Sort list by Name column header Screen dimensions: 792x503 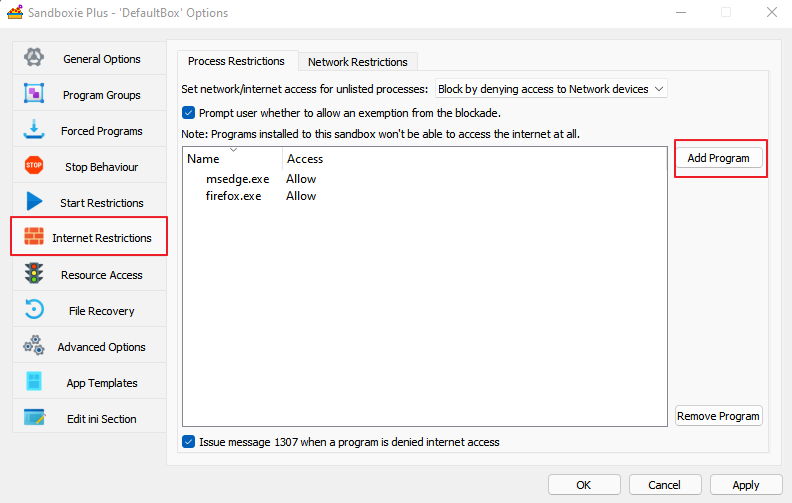[203, 159]
